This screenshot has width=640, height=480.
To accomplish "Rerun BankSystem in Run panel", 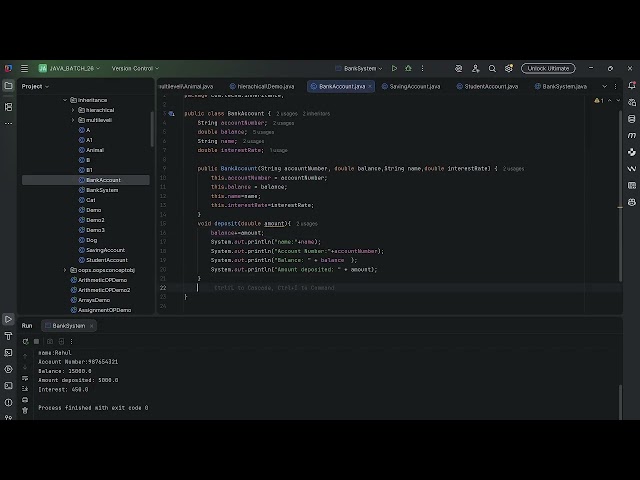I will point(25,341).
